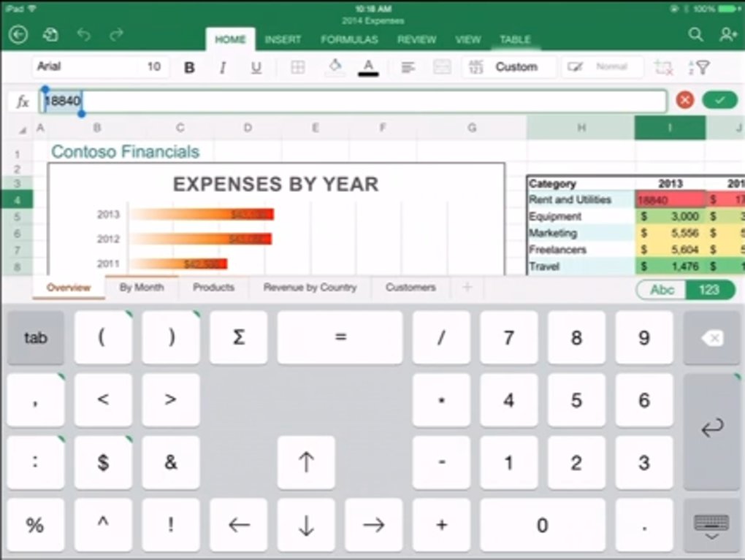The image size is (745, 560).
Task: Switch keyboard to Abc mode
Action: click(662, 290)
